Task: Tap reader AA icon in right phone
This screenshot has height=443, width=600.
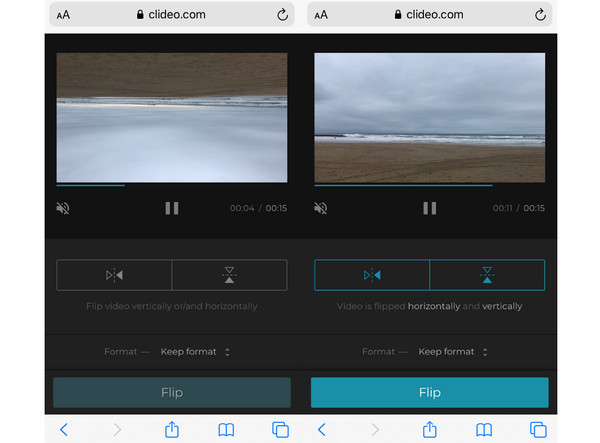Action: point(321,15)
